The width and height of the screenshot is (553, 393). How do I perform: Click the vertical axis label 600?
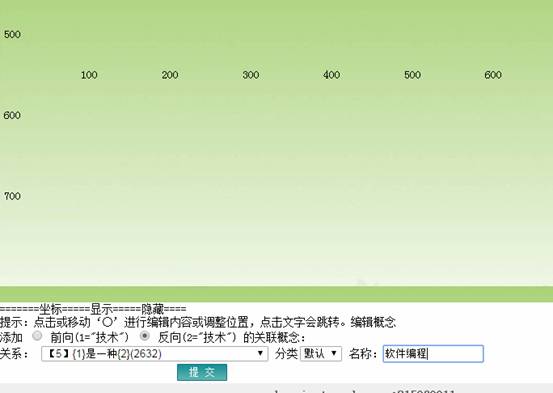pos(12,115)
